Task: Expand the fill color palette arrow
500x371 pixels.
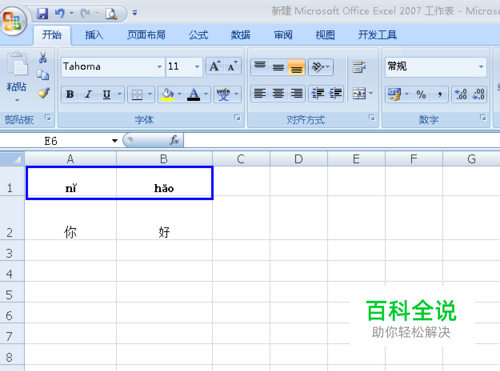Action: click(x=179, y=94)
